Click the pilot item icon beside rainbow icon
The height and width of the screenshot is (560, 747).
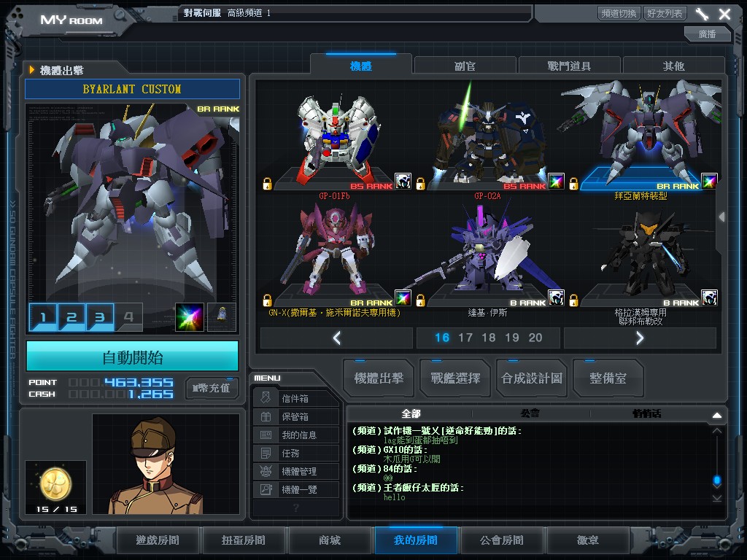(222, 316)
